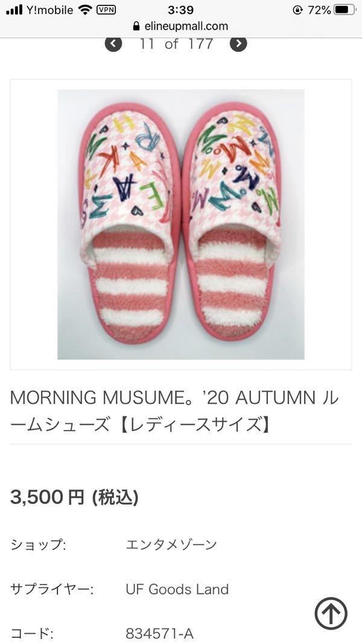Go to previous product with left arrow
Image resolution: width=362 pixels, height=644 pixels.
coord(113,43)
